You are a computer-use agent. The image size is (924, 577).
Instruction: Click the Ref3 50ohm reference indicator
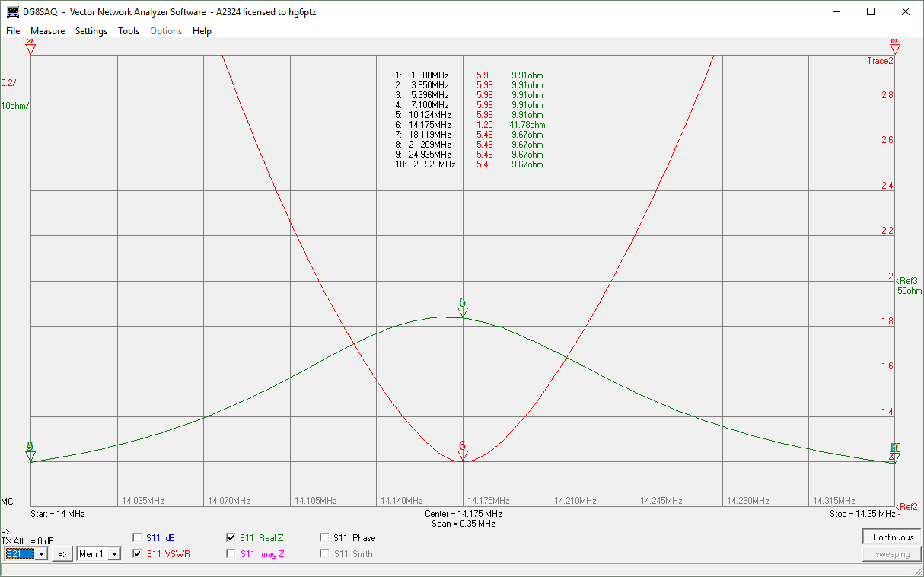[x=908, y=285]
